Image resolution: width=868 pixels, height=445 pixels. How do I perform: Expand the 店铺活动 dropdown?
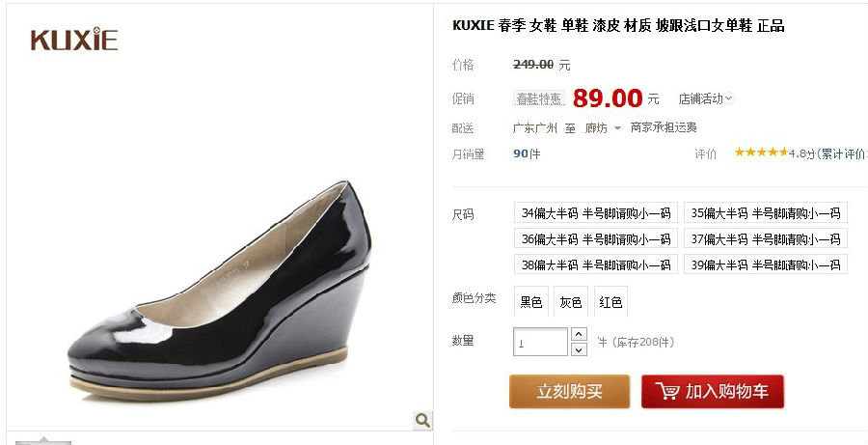[x=706, y=98]
